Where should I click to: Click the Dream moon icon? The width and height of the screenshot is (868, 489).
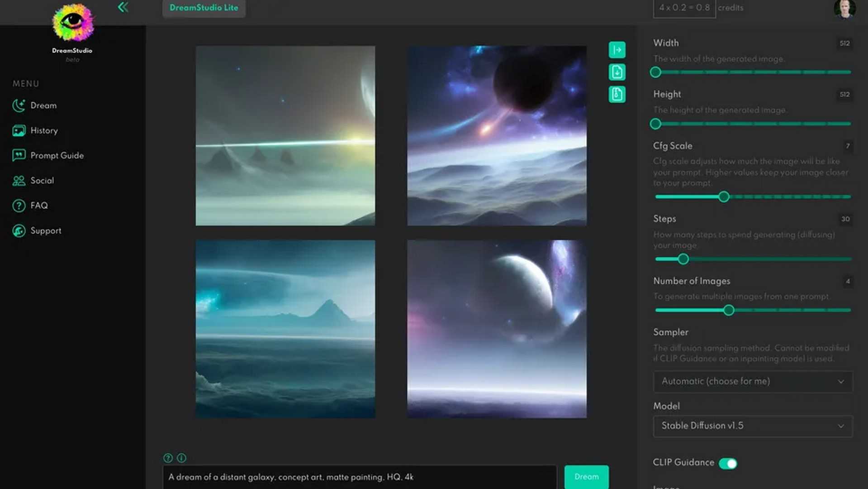tap(19, 105)
